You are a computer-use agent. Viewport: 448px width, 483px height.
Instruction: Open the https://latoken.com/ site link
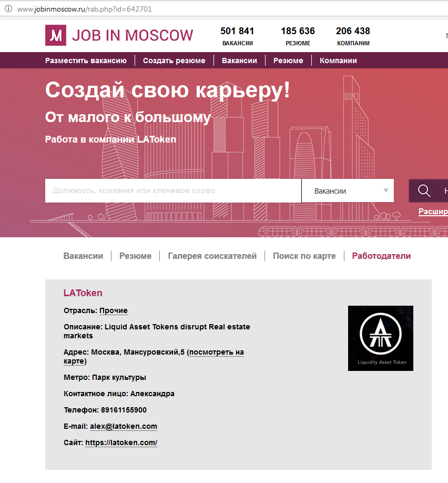coord(121,442)
